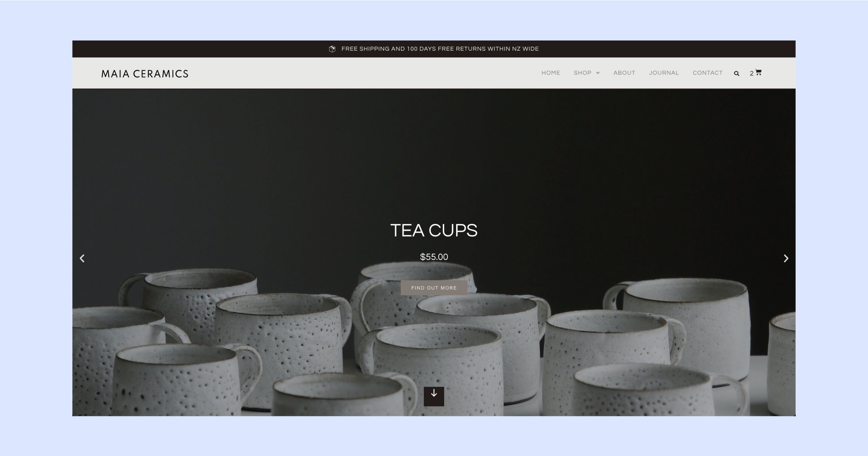Click the shipping package icon in banner
This screenshot has height=456, width=868.
pos(332,49)
